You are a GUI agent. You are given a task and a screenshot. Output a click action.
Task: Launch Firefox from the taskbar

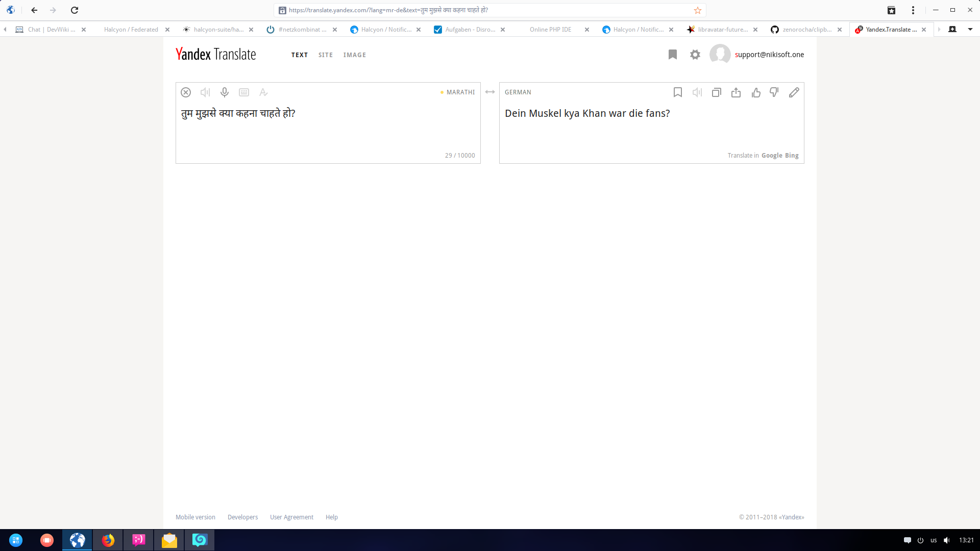point(108,540)
